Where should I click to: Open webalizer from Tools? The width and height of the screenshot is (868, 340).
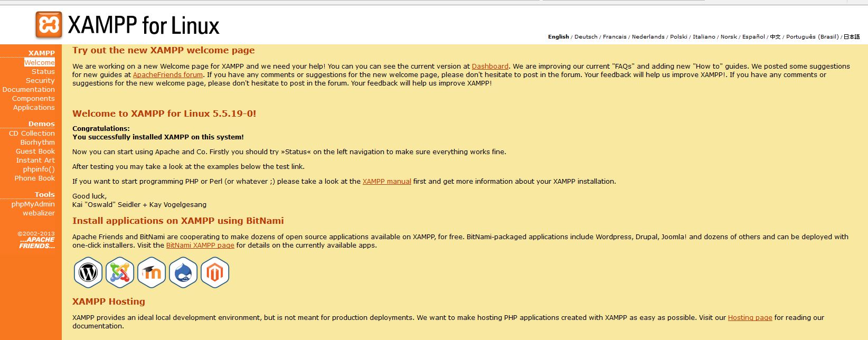click(x=39, y=213)
